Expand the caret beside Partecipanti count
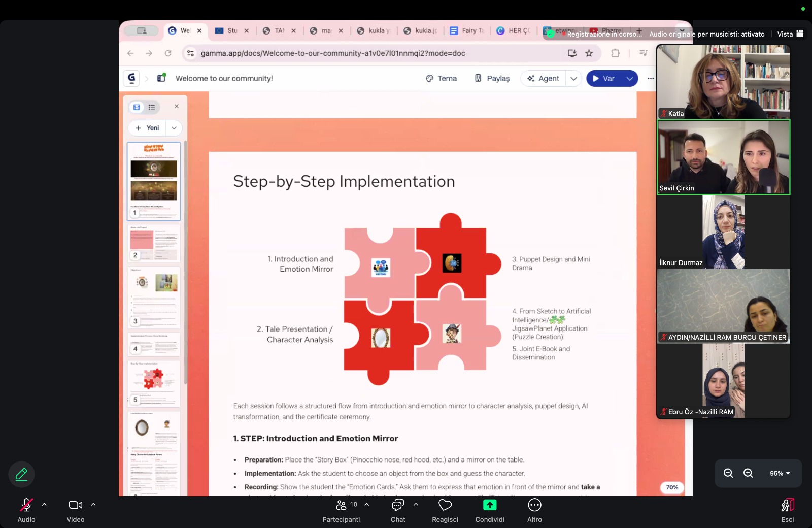The height and width of the screenshot is (528, 812). (367, 505)
